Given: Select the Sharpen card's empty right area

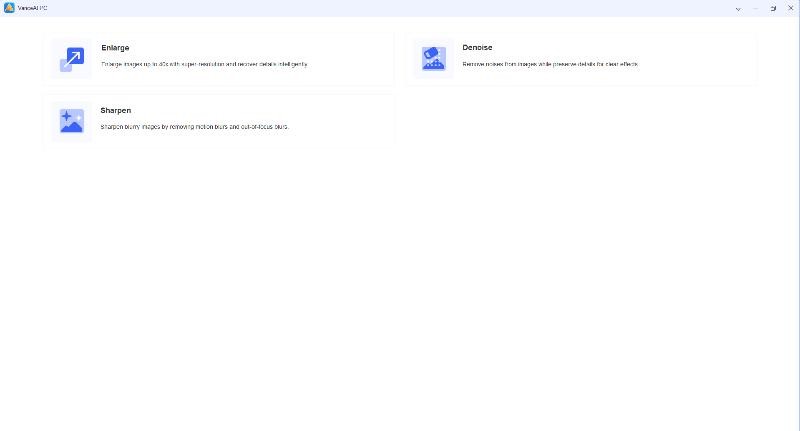Looking at the screenshot, I should point(341,120).
